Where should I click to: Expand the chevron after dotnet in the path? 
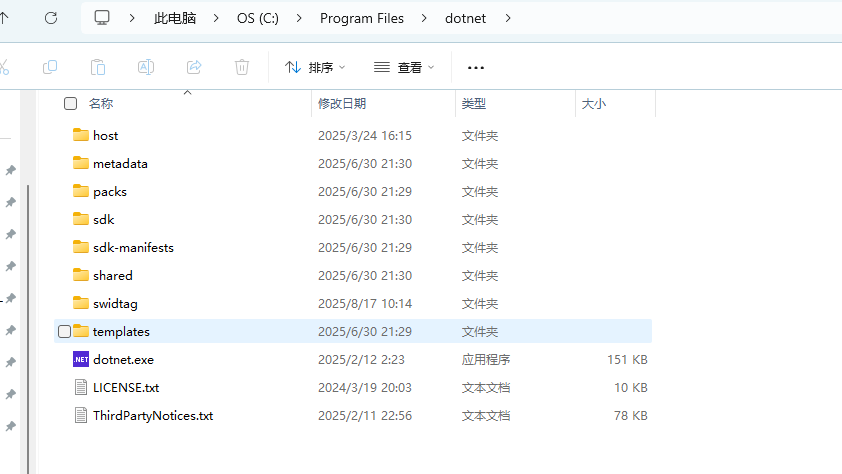pos(508,18)
